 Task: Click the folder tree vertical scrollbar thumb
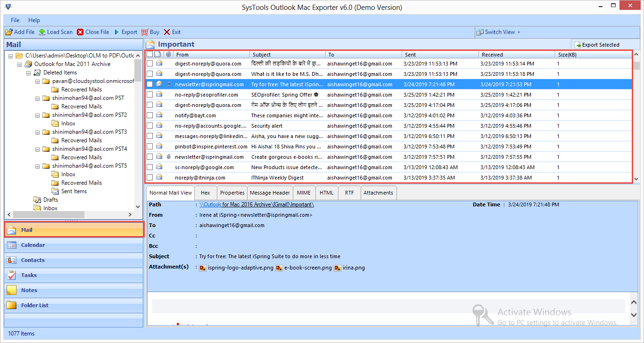(138, 71)
